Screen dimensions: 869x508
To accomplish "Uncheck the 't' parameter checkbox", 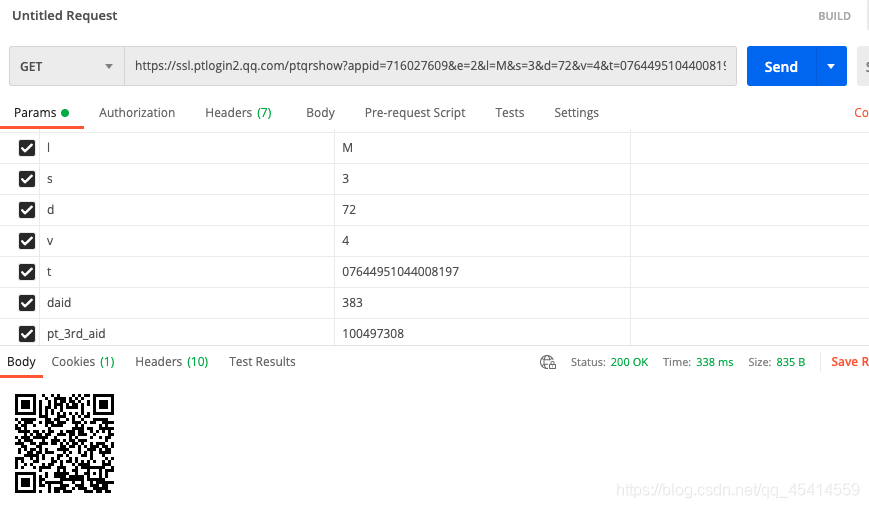I will pos(27,272).
